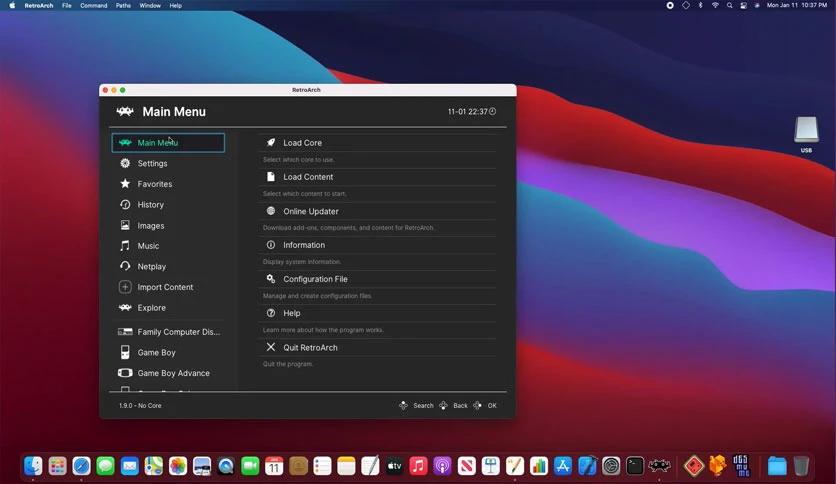Open Launchpad from the Dock
Viewport: 836px width, 484px height.
point(58,466)
